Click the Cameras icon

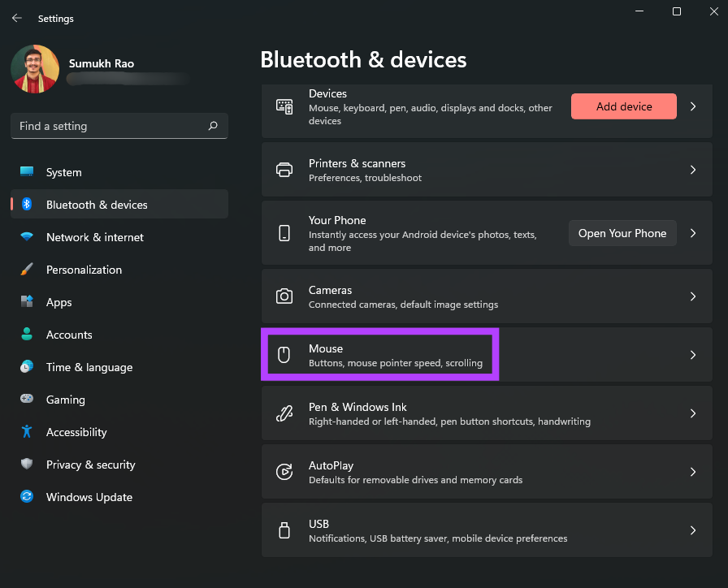click(284, 296)
